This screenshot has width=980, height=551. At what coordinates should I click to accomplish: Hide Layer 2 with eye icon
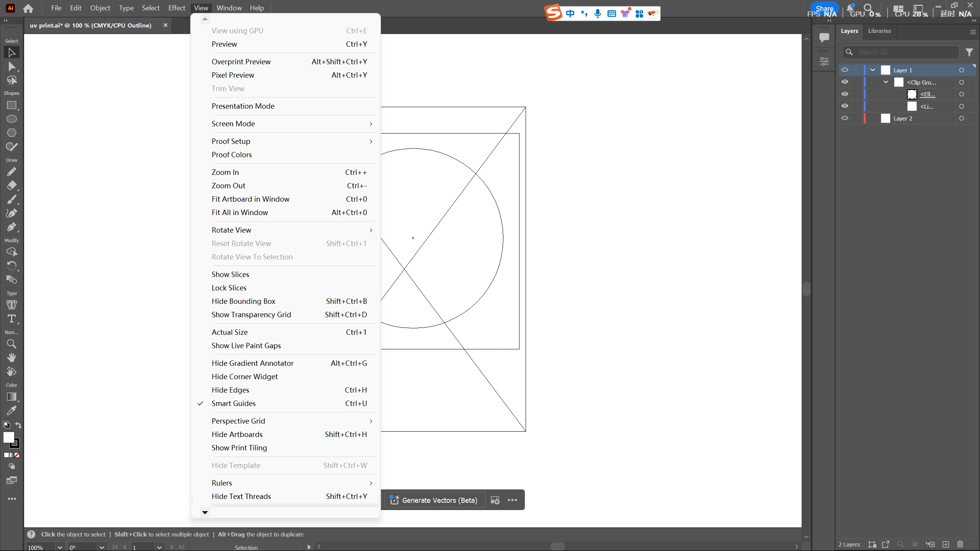pyautogui.click(x=845, y=118)
